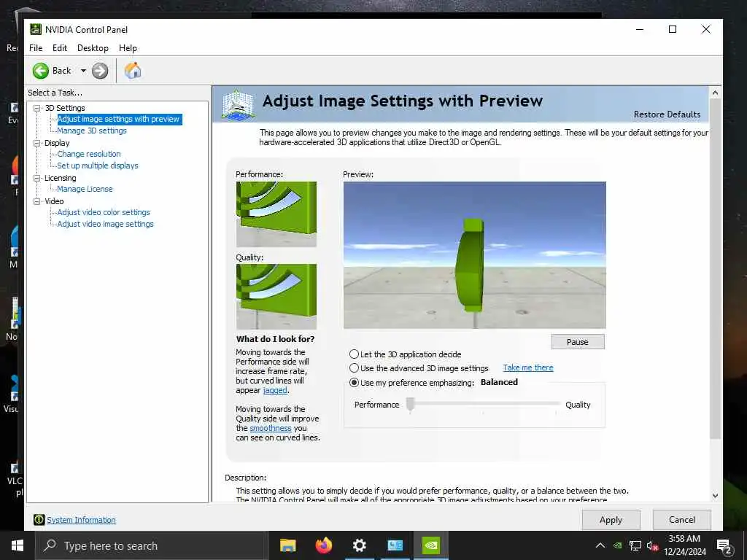Open the network tray icon
The image size is (747, 560).
pyautogui.click(x=635, y=545)
